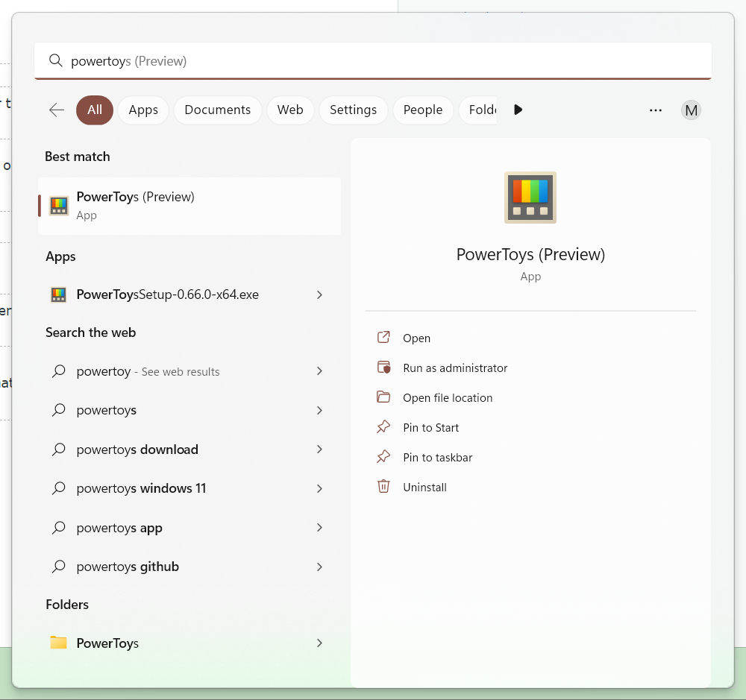Choose Uninstall for PowerToys
The image size is (746, 700).
click(x=424, y=488)
